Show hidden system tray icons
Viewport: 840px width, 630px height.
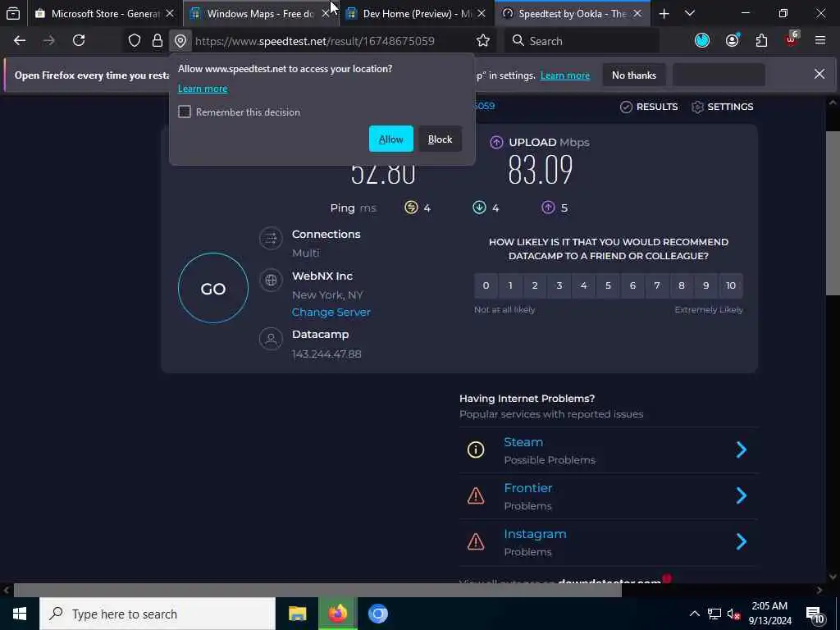pyautogui.click(x=694, y=614)
